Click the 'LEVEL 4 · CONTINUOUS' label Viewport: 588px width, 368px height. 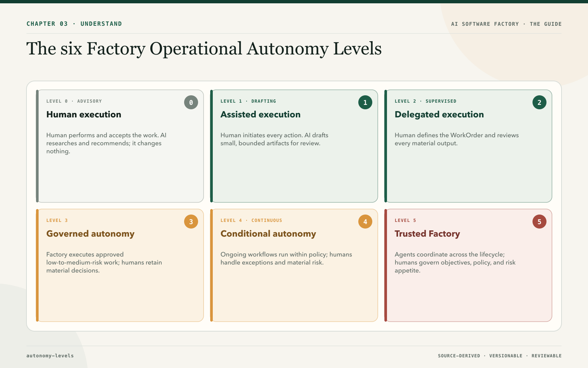tap(251, 220)
